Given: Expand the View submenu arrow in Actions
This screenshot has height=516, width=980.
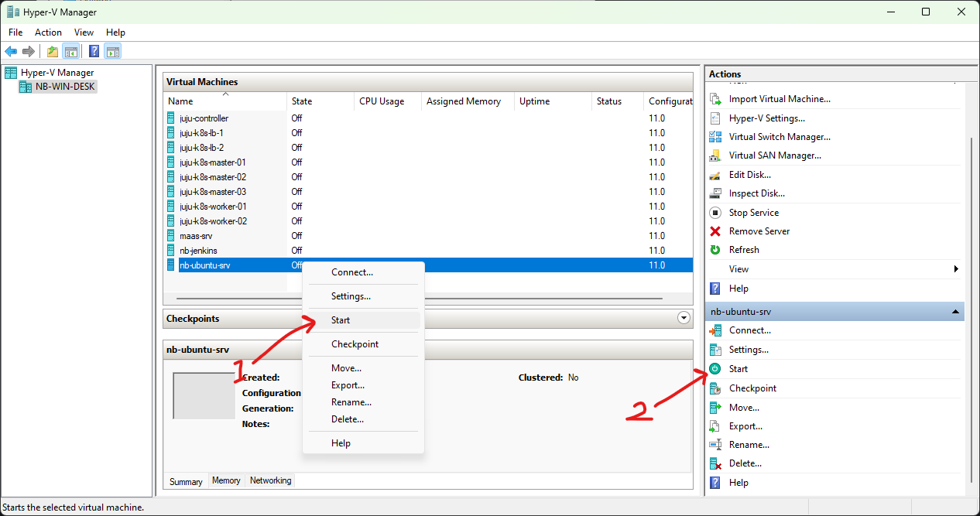Looking at the screenshot, I should 956,269.
